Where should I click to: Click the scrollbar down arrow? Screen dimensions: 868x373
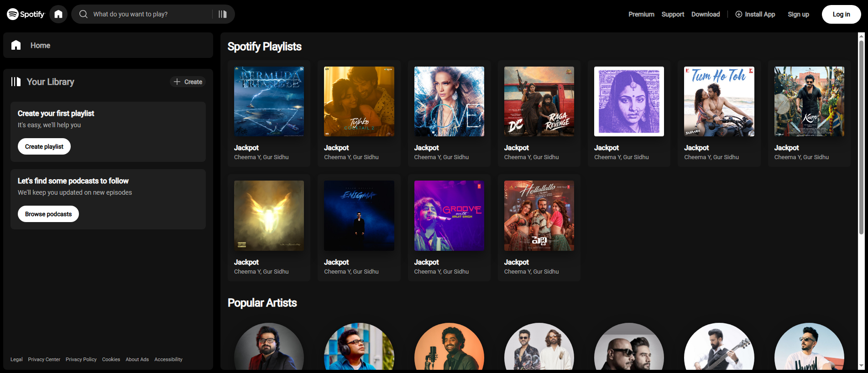tap(861, 366)
